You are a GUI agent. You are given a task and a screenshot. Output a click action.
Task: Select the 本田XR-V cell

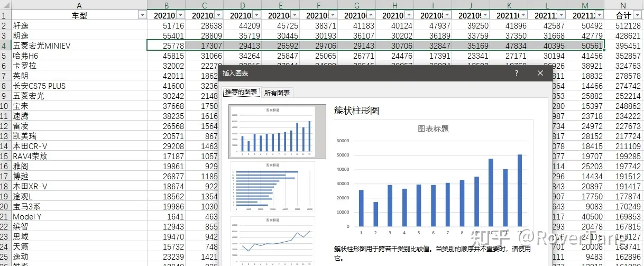[x=79, y=186]
